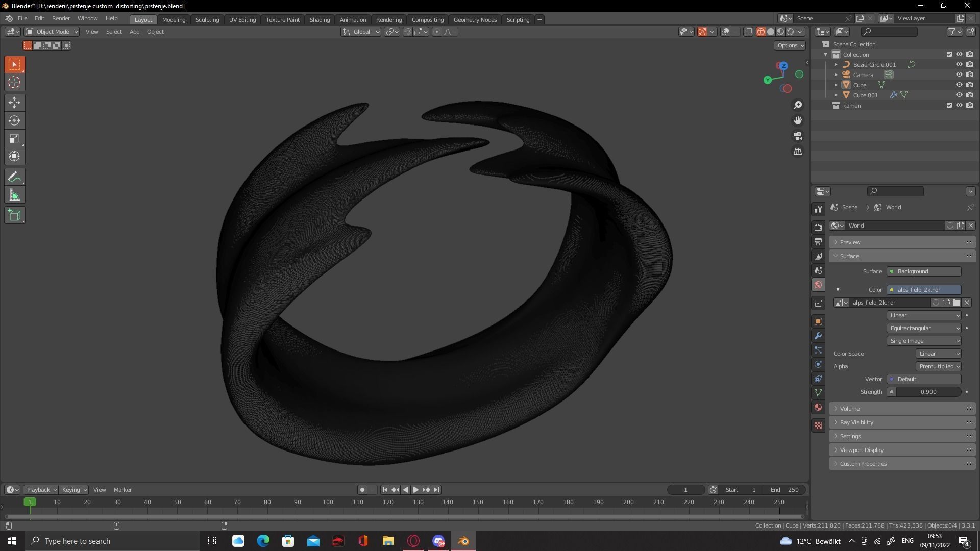The width and height of the screenshot is (980, 551).
Task: Switch to perspective/orthographic grid view
Action: click(x=798, y=152)
